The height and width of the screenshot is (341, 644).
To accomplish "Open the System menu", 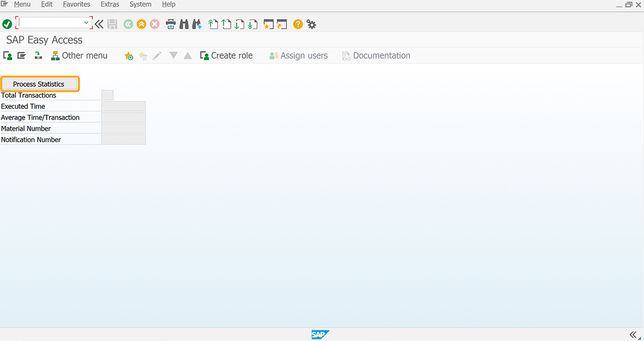I will [141, 4].
